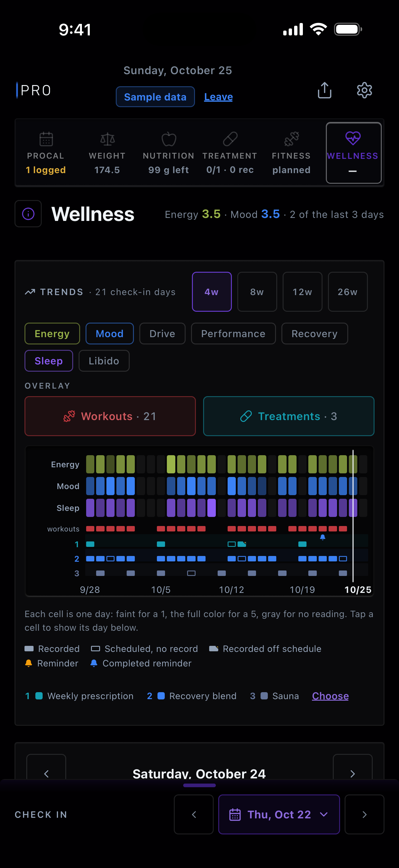399x868 pixels.
Task: Click the Choose treatments link
Action: pyautogui.click(x=330, y=696)
